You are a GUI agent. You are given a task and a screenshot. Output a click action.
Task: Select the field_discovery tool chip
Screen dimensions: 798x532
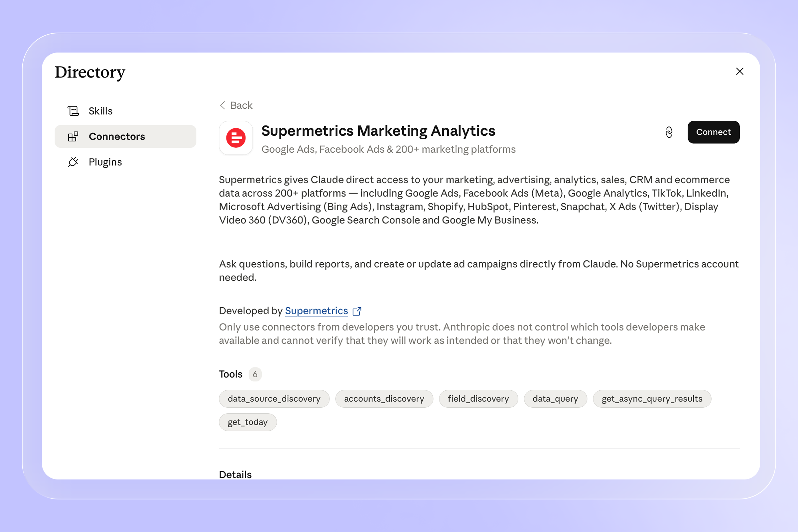[478, 399]
